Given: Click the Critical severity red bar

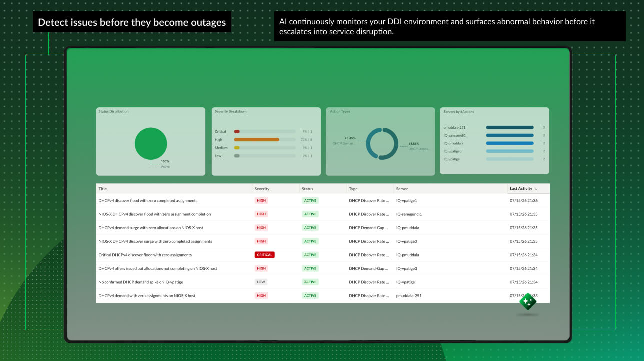Looking at the screenshot, I should tap(237, 132).
